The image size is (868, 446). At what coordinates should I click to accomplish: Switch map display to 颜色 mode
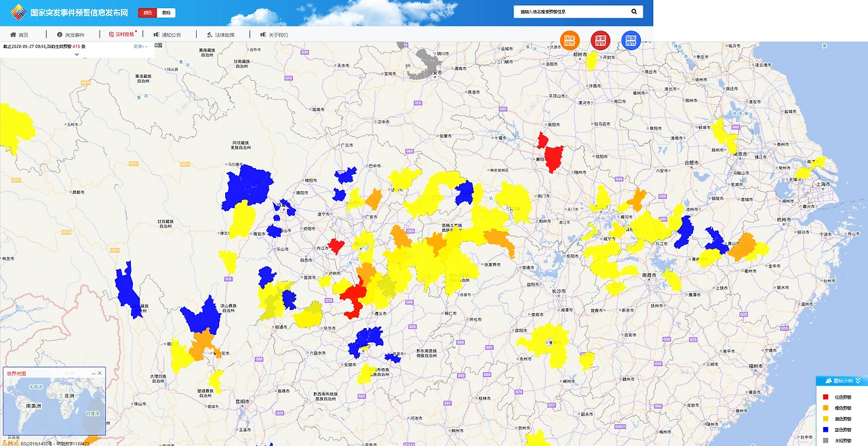click(147, 13)
